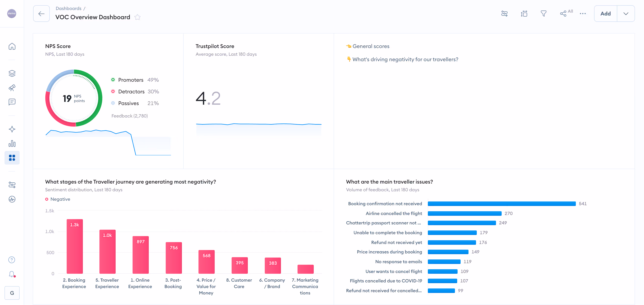Star the VOC Overview Dashboard as favorite
Screen dimensions: 644x305
[137, 17]
